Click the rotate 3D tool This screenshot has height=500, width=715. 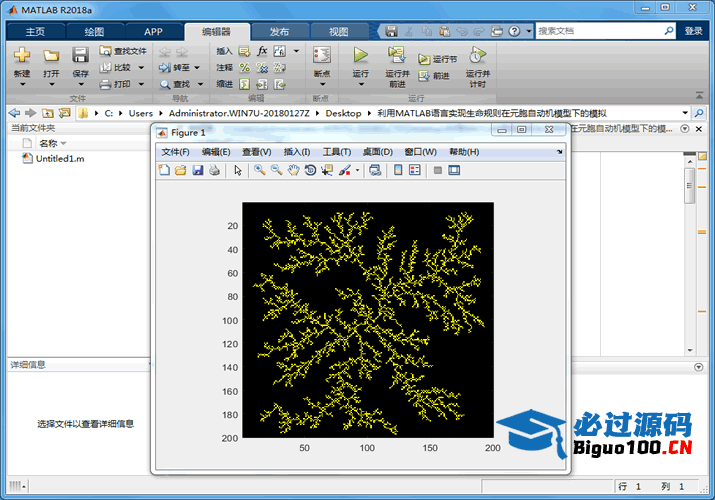[311, 171]
